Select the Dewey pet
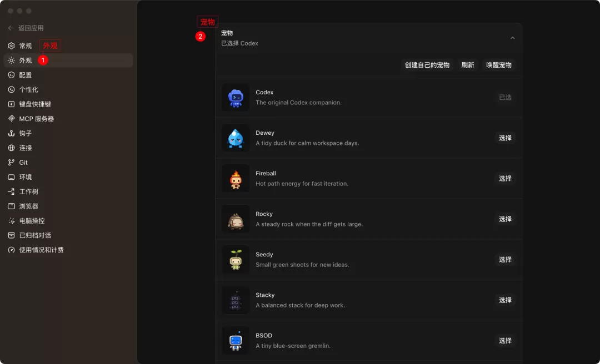This screenshot has height=364, width=600. coord(505,138)
